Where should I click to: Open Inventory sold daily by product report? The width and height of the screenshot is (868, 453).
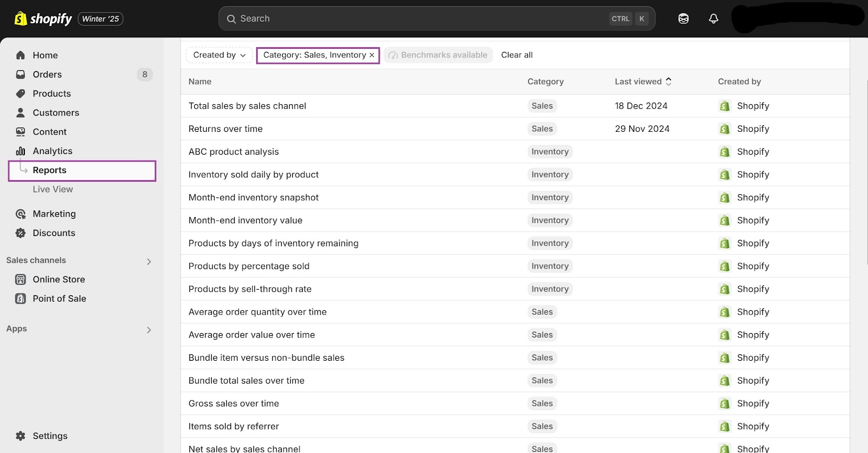pyautogui.click(x=253, y=174)
